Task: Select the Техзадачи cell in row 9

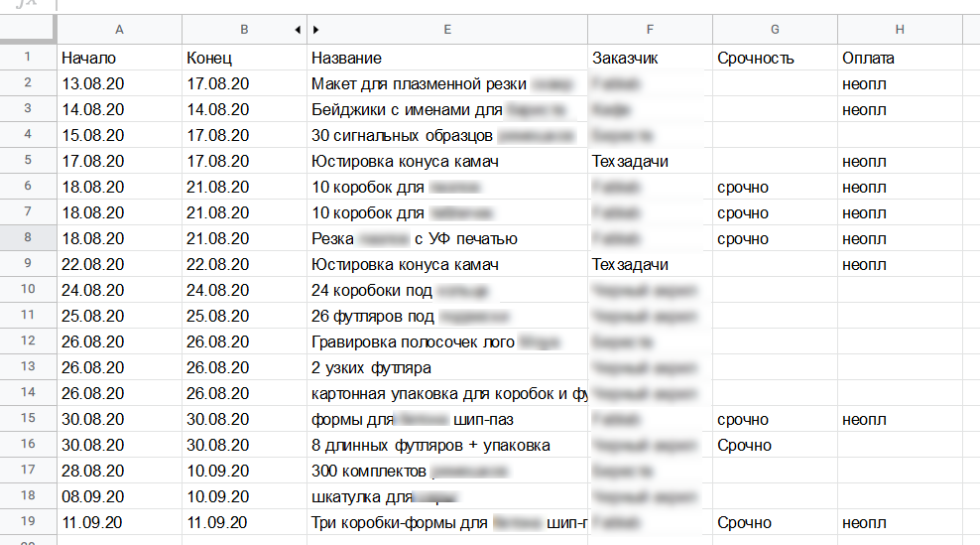Action: (x=650, y=264)
